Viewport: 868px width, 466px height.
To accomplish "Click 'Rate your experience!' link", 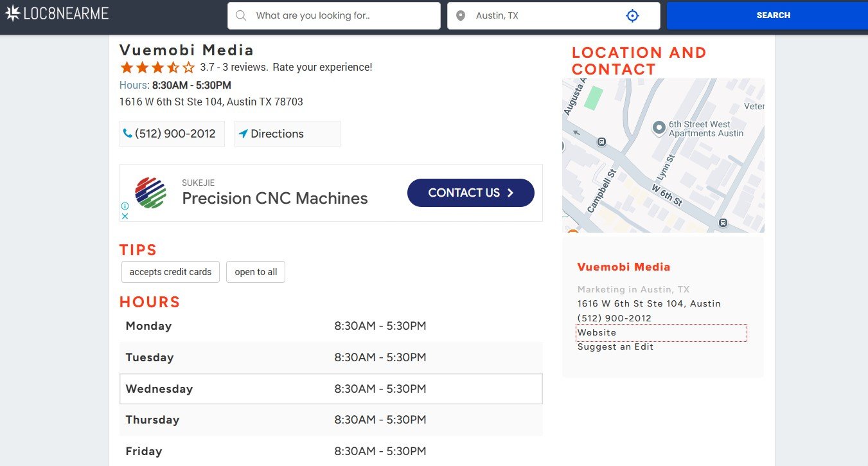I will click(x=322, y=67).
